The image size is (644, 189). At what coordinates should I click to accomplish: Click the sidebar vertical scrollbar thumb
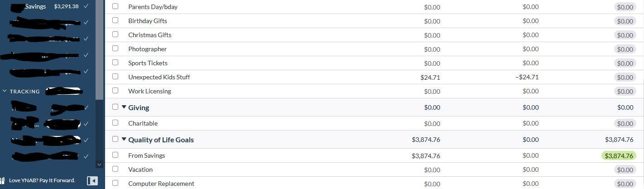(100, 50)
